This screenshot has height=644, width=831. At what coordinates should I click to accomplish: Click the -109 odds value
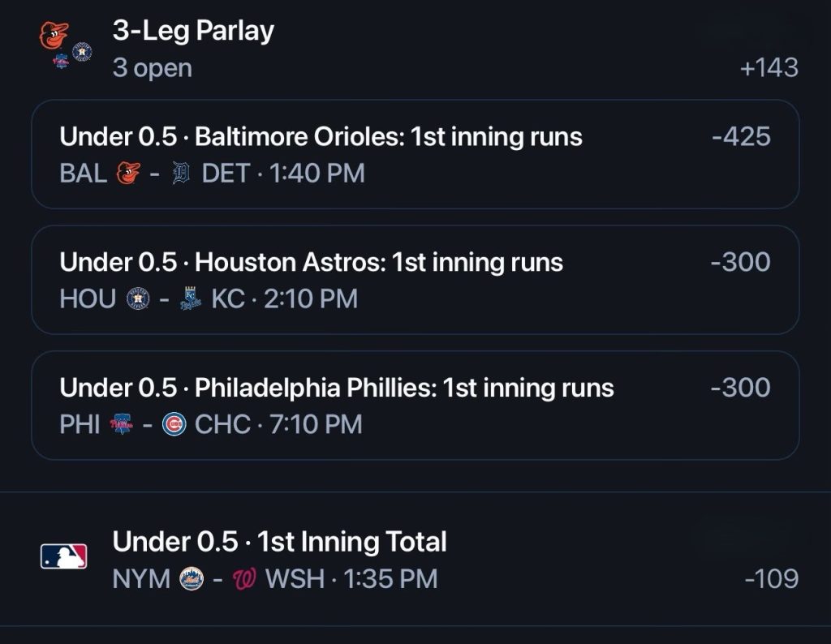coord(772,578)
